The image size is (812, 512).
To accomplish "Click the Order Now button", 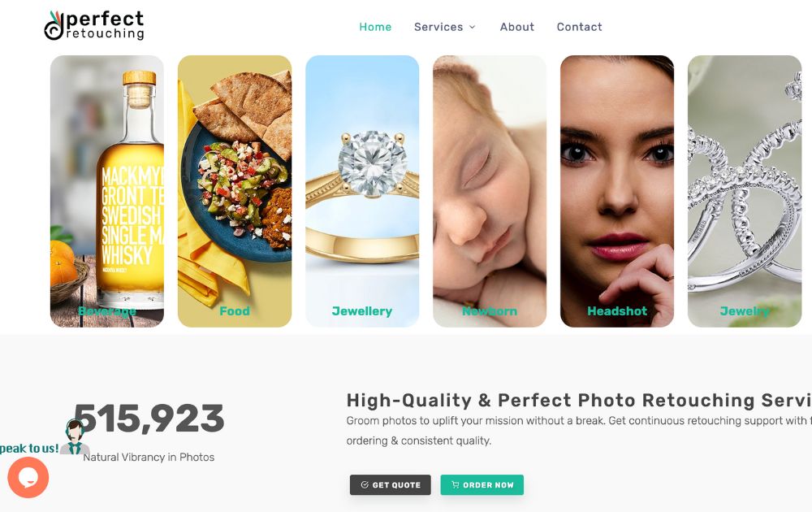I will 482,485.
